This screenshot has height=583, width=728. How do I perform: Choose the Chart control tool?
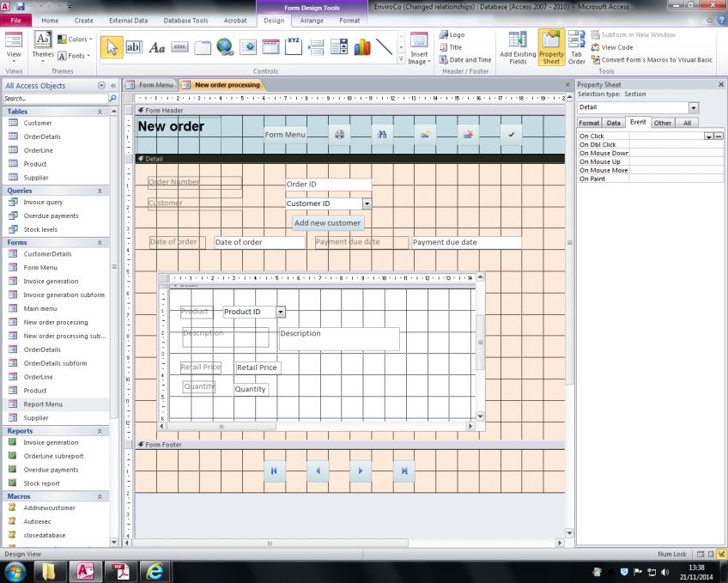point(361,47)
